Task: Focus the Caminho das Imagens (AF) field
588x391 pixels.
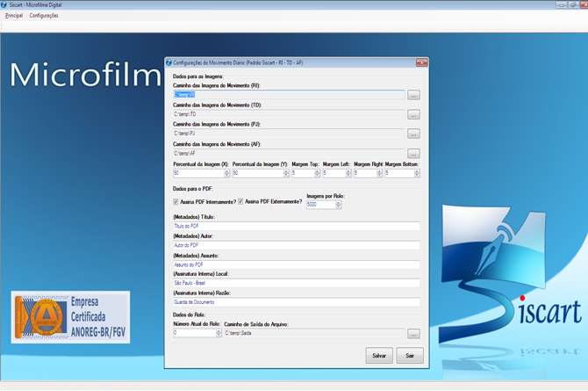Action: click(x=289, y=153)
